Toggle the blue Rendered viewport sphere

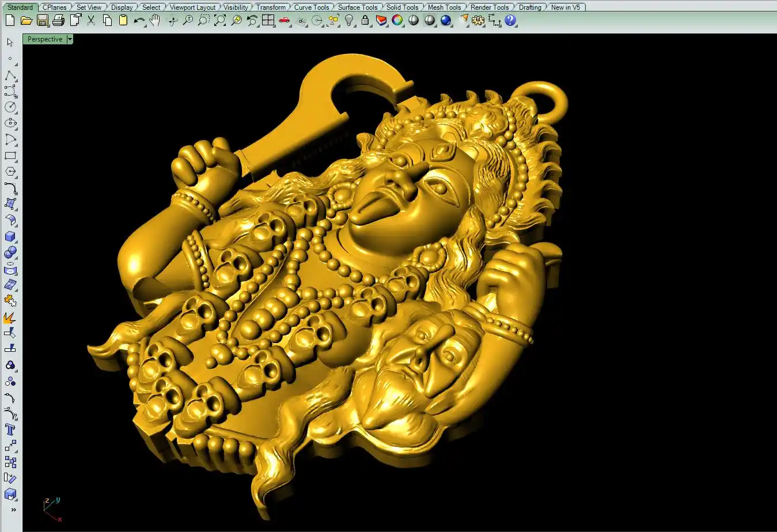click(x=446, y=21)
